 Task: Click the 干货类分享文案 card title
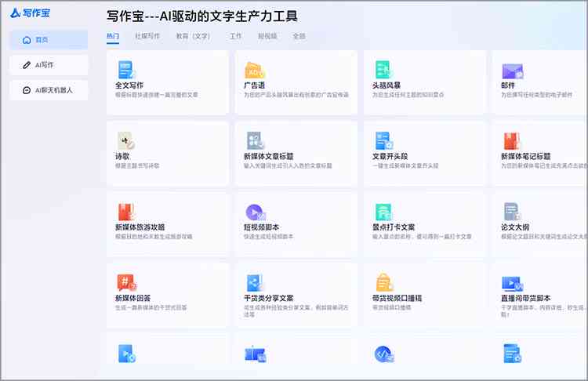pyautogui.click(x=268, y=298)
